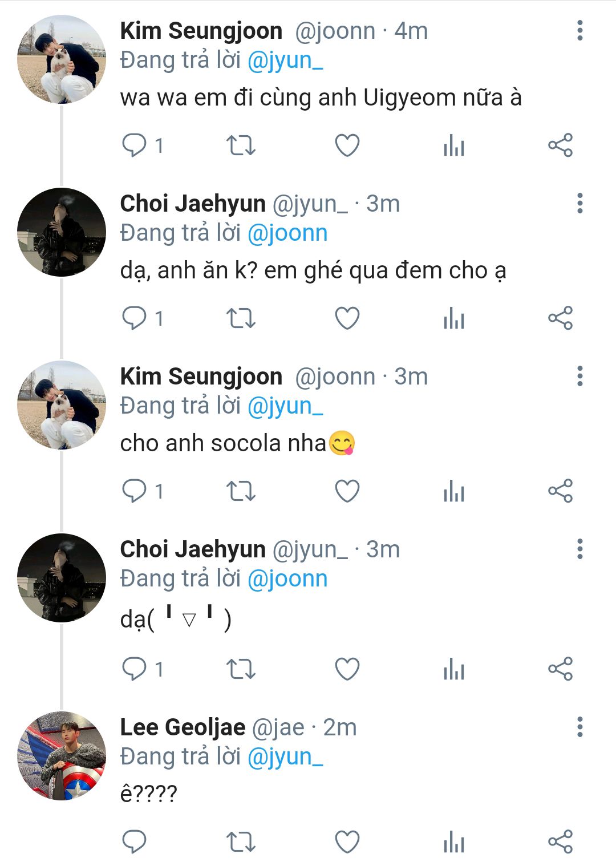Like Kim Seungjoon's "cho anh socola nha" tweet
The image size is (616, 866).
coord(347,491)
